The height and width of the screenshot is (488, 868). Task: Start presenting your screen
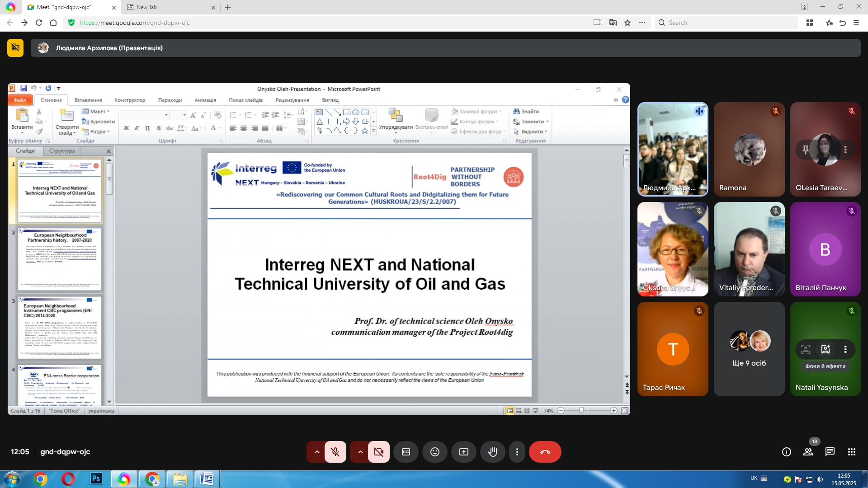point(464,452)
